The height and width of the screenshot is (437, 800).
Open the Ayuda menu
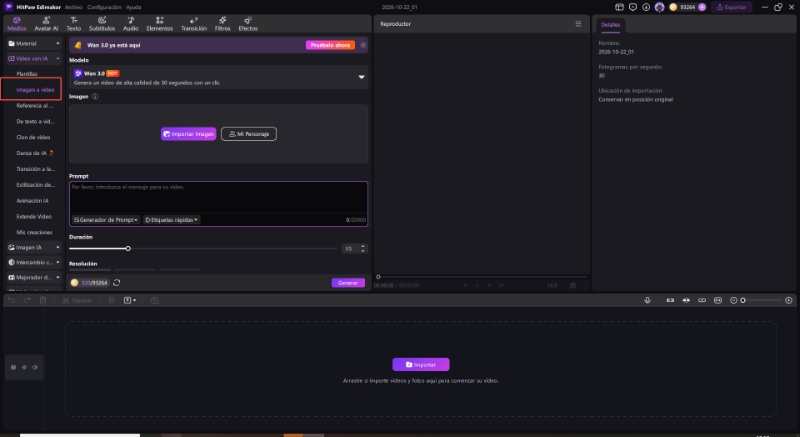[134, 7]
